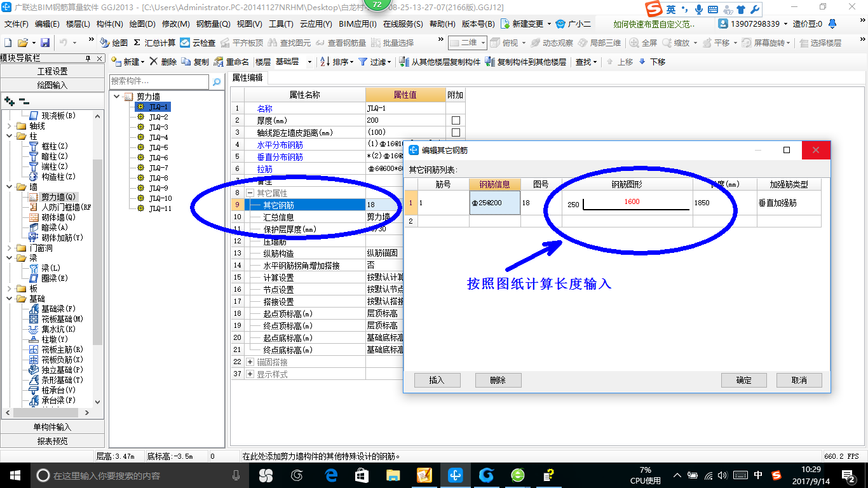868x488 pixels.
Task: Expand the 锚固搭接 group
Action: [x=250, y=362]
